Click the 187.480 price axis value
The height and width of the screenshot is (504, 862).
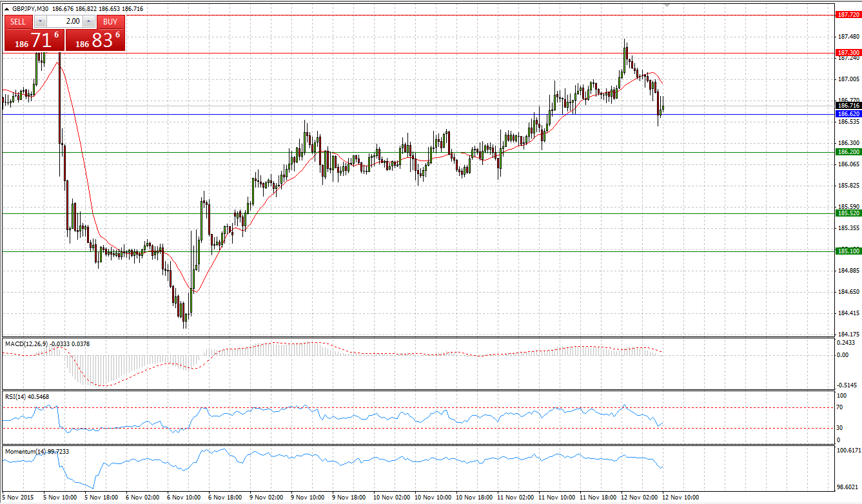(848, 36)
